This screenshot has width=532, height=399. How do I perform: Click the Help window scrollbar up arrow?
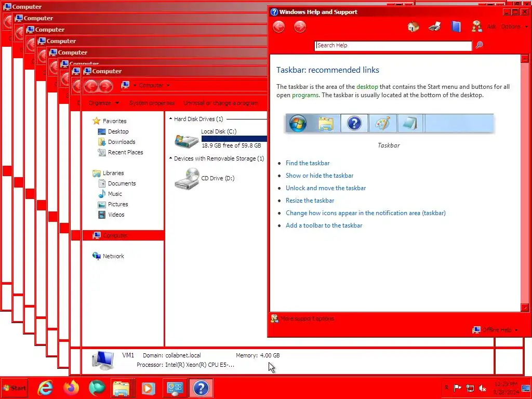tap(525, 59)
